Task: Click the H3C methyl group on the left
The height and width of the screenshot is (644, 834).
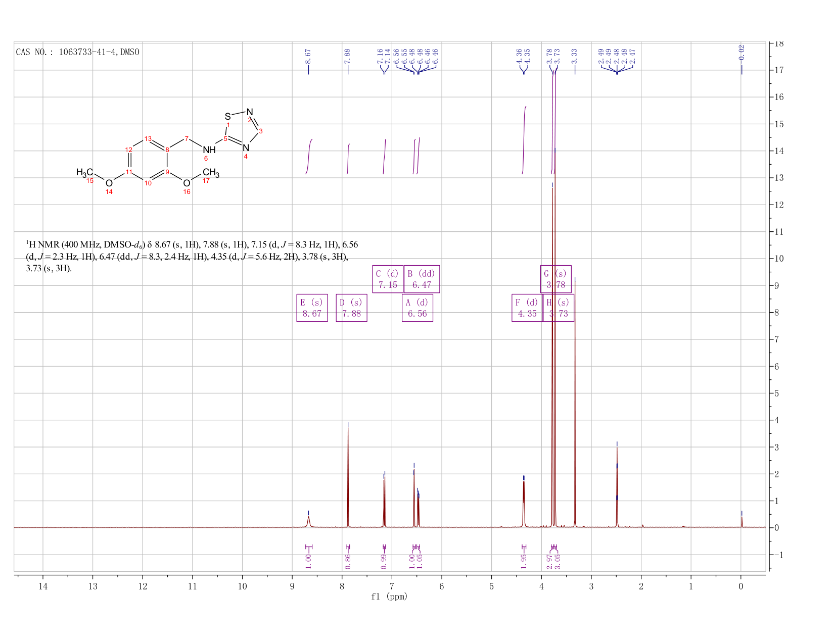Action: pos(84,172)
